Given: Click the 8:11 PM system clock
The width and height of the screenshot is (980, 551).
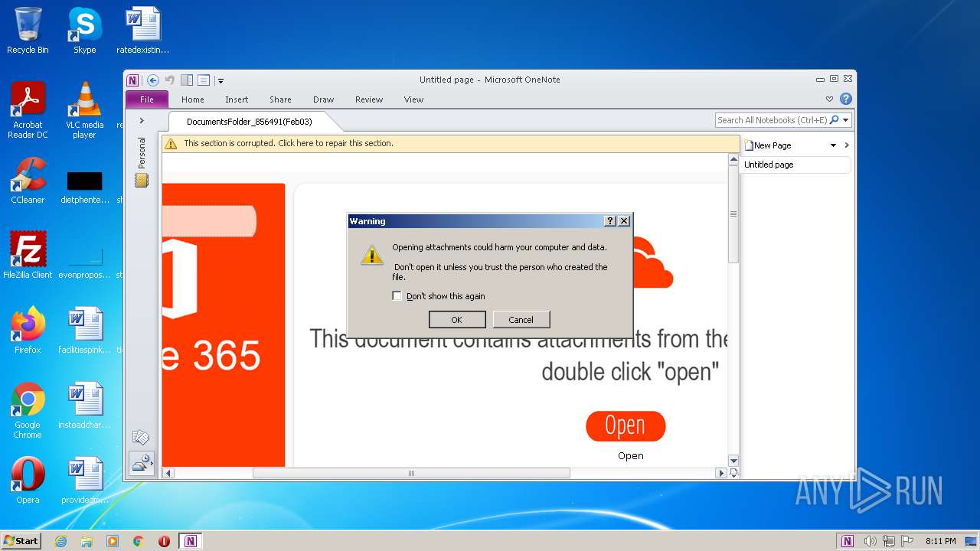Looking at the screenshot, I should tap(940, 541).
